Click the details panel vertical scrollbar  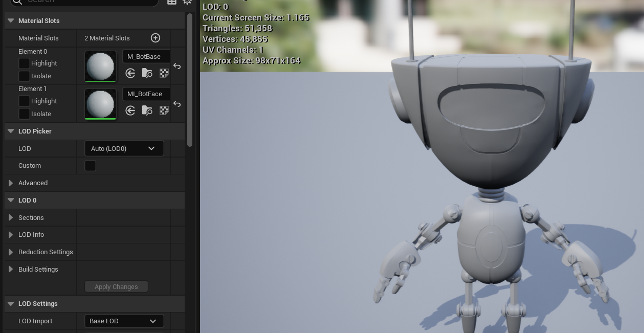pyautogui.click(x=190, y=79)
